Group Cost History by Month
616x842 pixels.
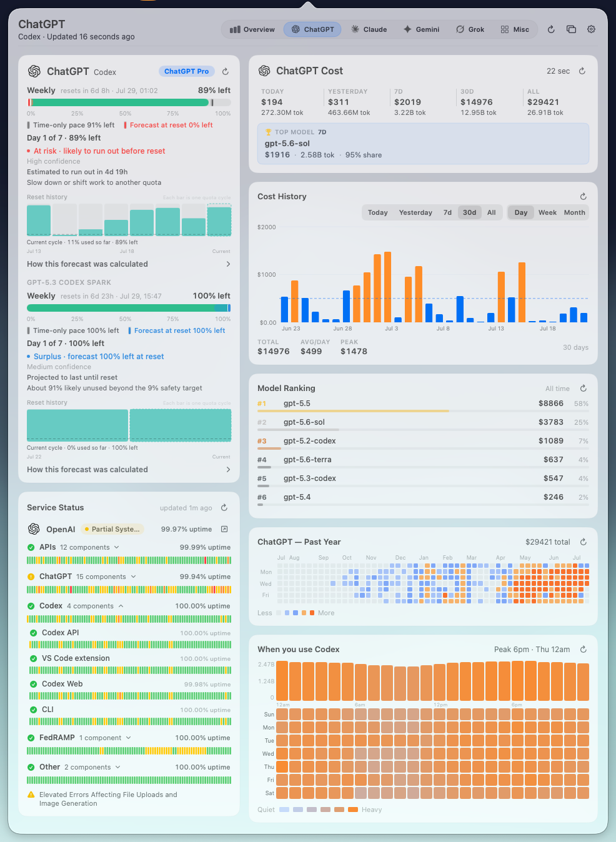coord(575,212)
